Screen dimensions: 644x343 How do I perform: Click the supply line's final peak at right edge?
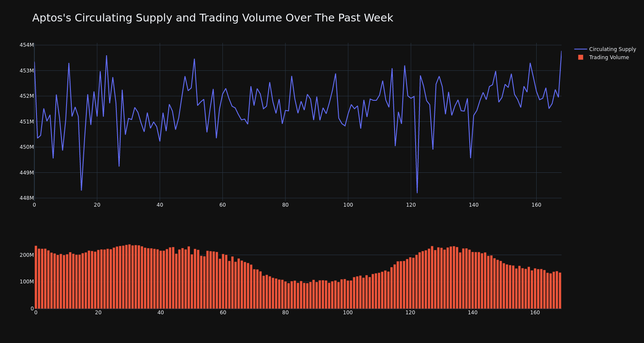pyautogui.click(x=561, y=52)
